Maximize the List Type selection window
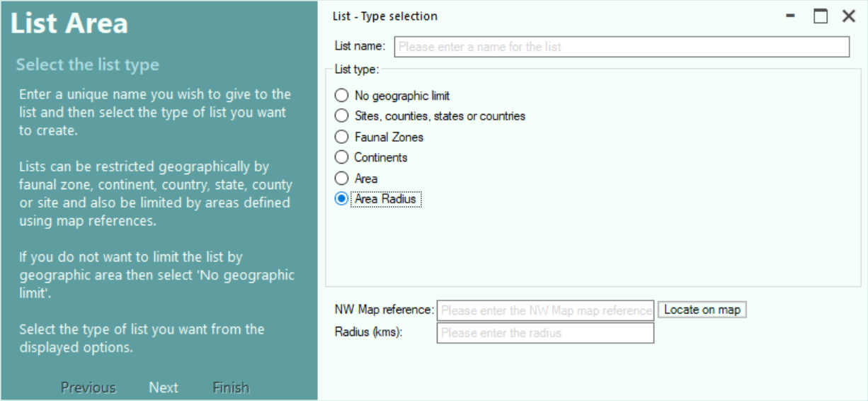The height and width of the screenshot is (401, 868). (x=821, y=16)
